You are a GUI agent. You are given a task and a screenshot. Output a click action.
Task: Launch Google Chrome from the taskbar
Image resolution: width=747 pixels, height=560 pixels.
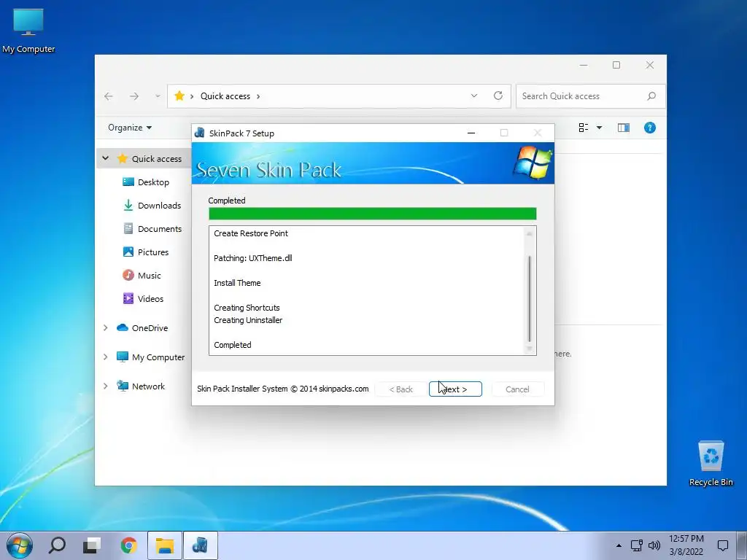coord(128,545)
